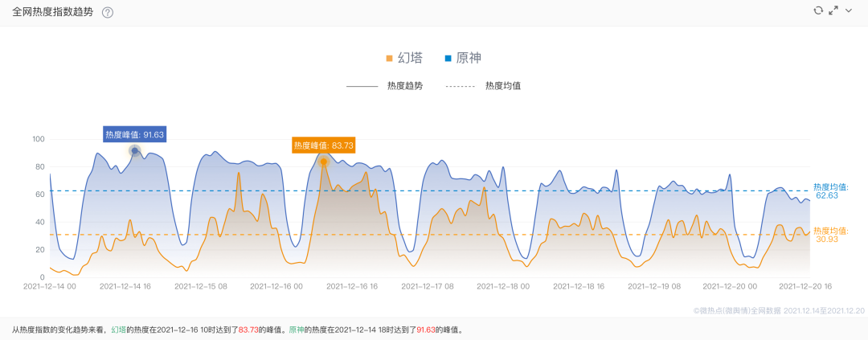Click orange 热度均值 30.93 label
868x340 pixels.
pyautogui.click(x=830, y=235)
